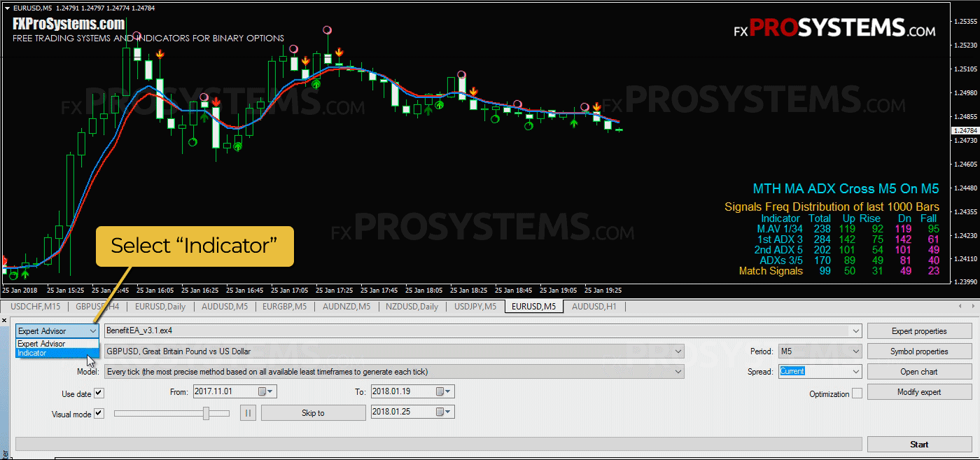Switch to the USDCHF,M15 chart tab
The height and width of the screenshot is (460, 980).
[35, 306]
